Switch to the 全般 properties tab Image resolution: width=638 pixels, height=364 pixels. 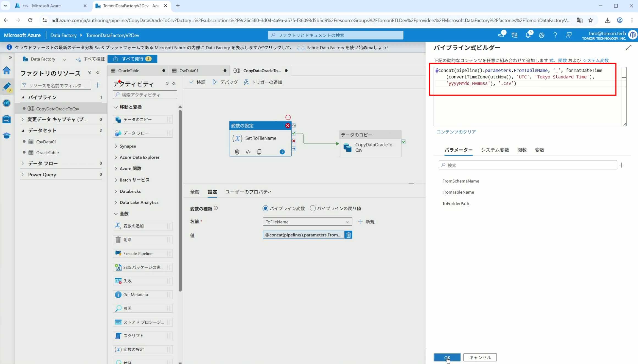click(x=195, y=192)
